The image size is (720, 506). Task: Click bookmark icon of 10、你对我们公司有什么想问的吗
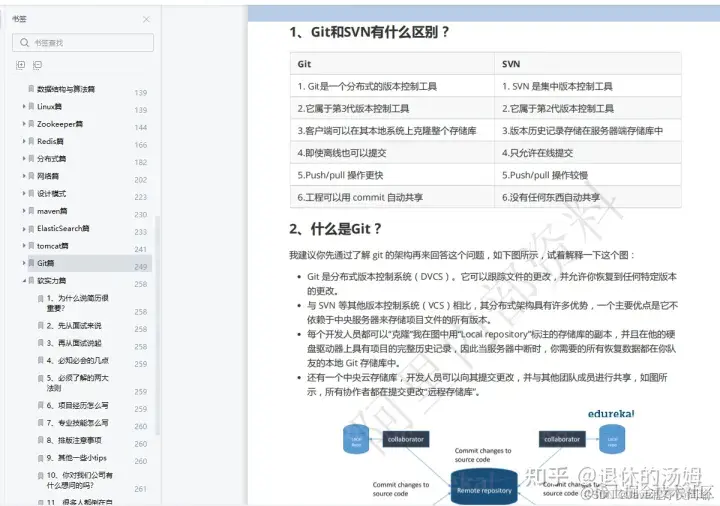[41, 476]
